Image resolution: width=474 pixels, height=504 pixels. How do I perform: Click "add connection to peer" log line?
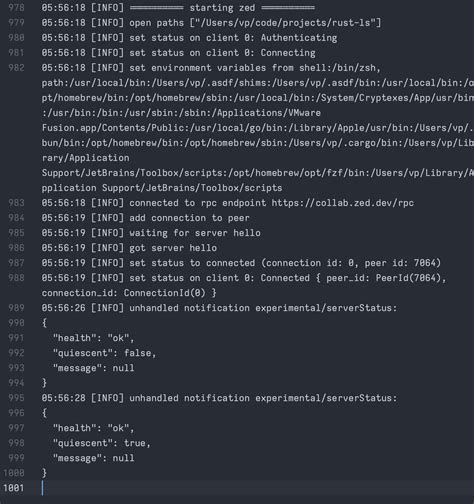click(x=145, y=218)
